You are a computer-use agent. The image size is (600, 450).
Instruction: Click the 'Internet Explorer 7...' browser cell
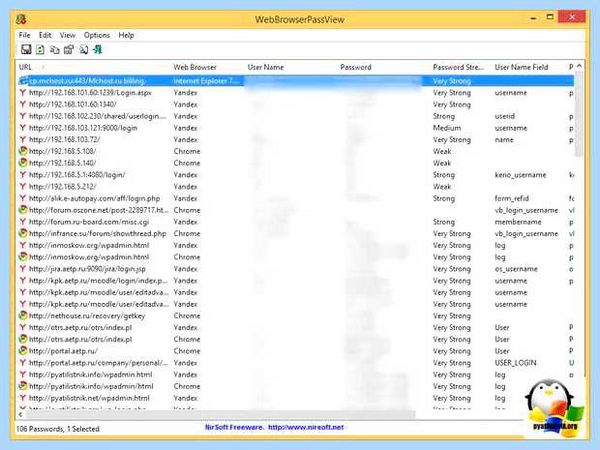click(206, 81)
